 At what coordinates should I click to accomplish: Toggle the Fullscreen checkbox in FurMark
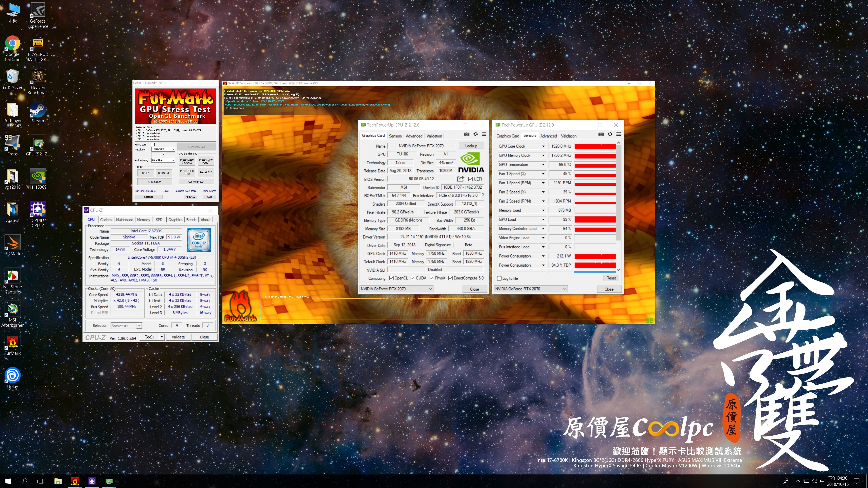[153, 145]
